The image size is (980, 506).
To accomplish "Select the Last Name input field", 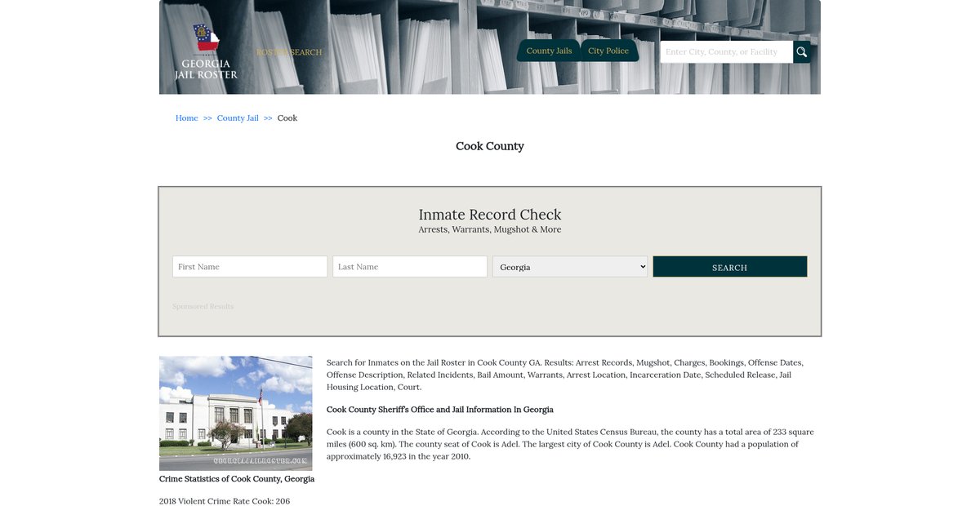I will (x=410, y=267).
